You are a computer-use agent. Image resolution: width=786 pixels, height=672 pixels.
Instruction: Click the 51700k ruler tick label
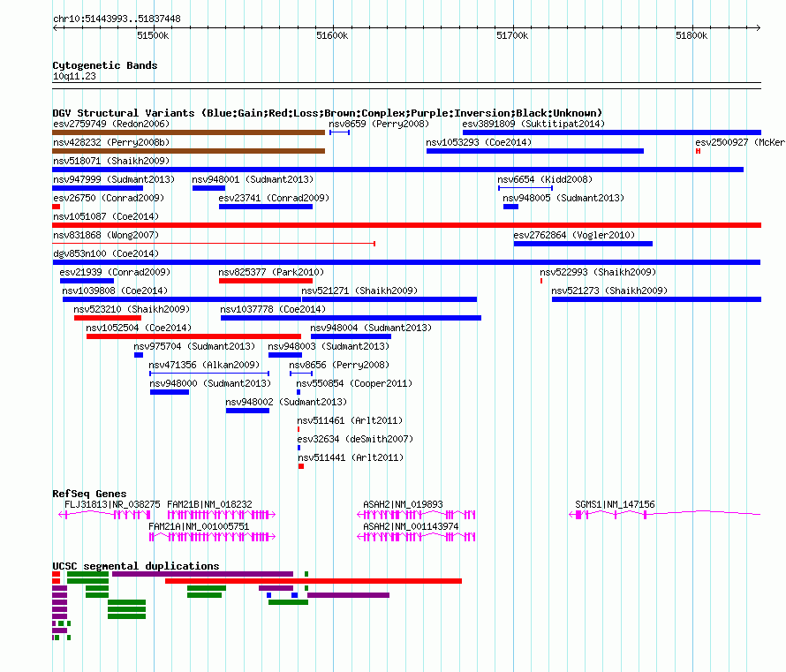pos(512,35)
